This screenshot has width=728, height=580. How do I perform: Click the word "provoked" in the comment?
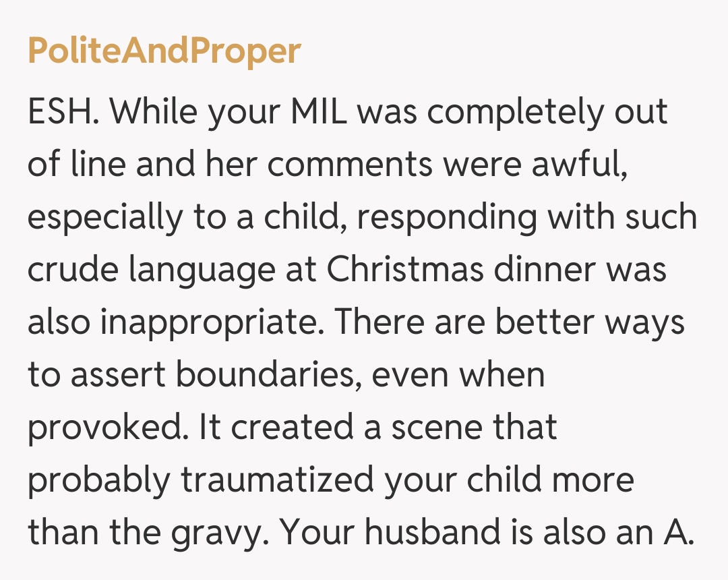coord(103,429)
